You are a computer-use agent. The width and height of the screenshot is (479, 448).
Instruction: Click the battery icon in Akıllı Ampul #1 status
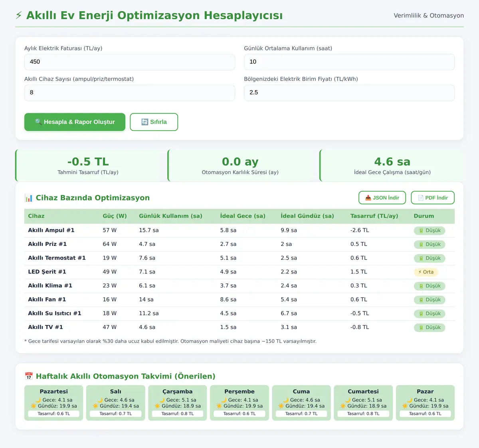coord(421,230)
